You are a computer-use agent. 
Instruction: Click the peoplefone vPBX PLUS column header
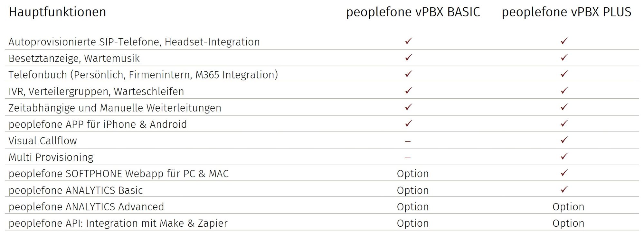(566, 12)
